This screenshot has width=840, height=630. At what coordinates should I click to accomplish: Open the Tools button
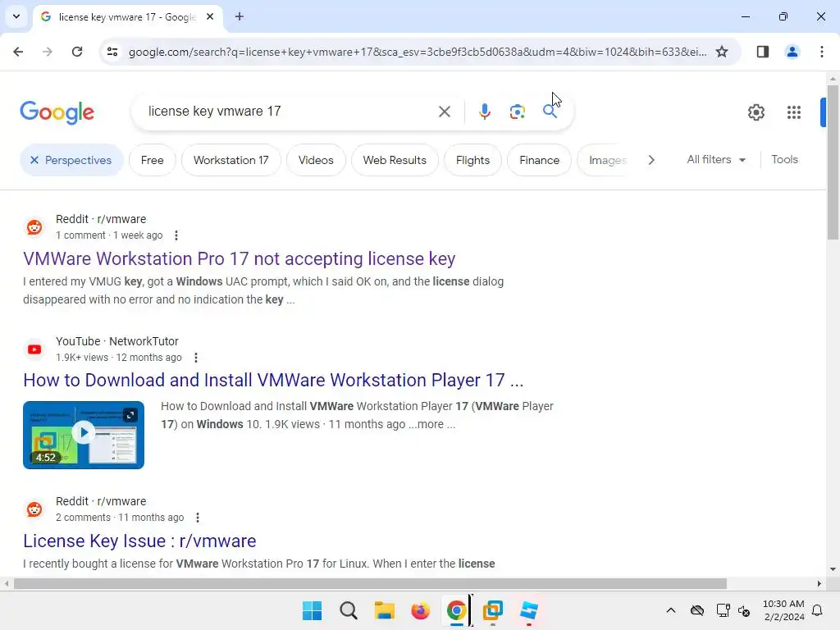point(784,160)
